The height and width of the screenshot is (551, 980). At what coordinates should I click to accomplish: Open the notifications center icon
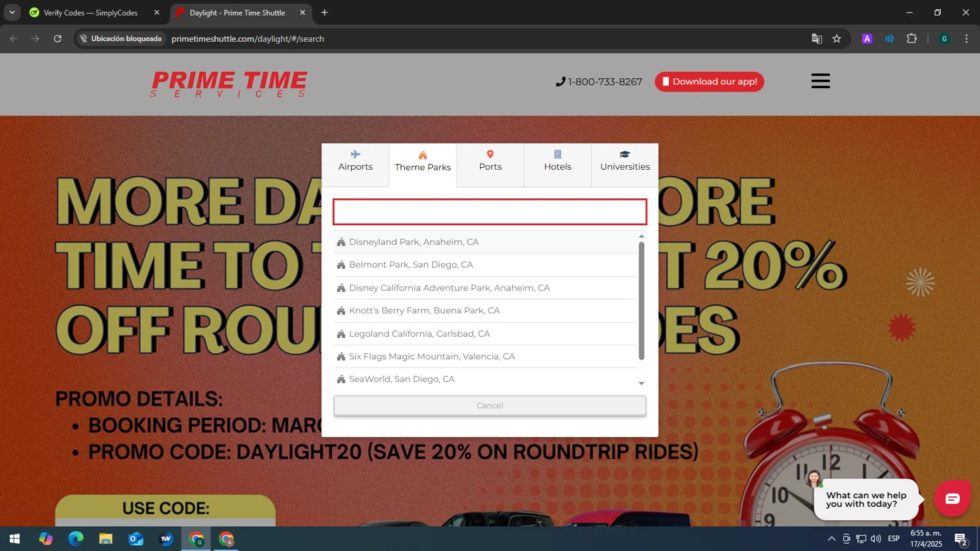pos(961,539)
